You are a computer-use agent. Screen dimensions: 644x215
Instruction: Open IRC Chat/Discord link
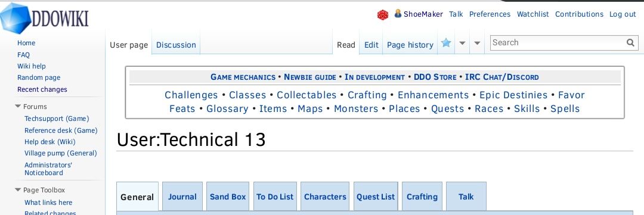coord(501,77)
